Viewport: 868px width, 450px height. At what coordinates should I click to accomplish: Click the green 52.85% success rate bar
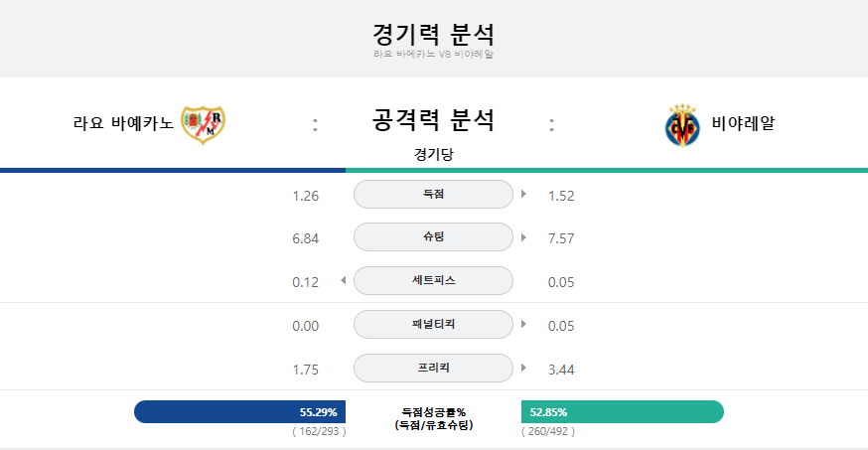click(x=623, y=412)
